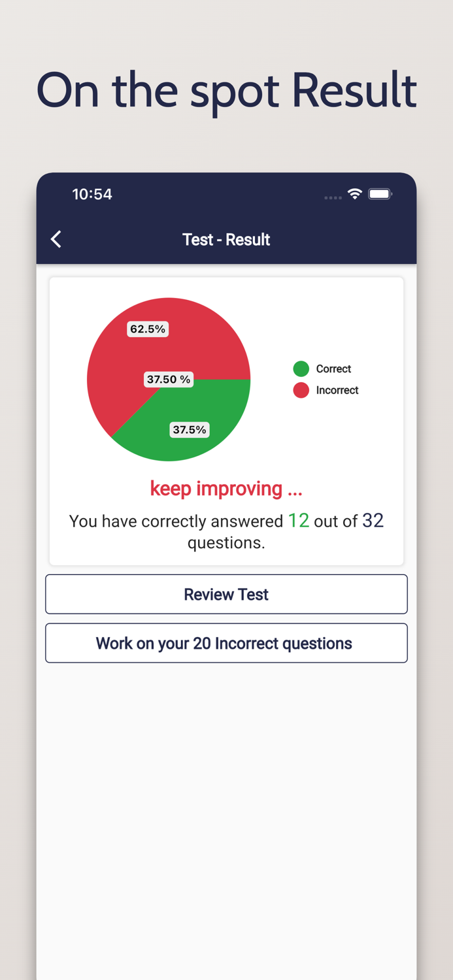Select the green Correct legend dot
Image resolution: width=453 pixels, height=980 pixels.
click(x=301, y=368)
